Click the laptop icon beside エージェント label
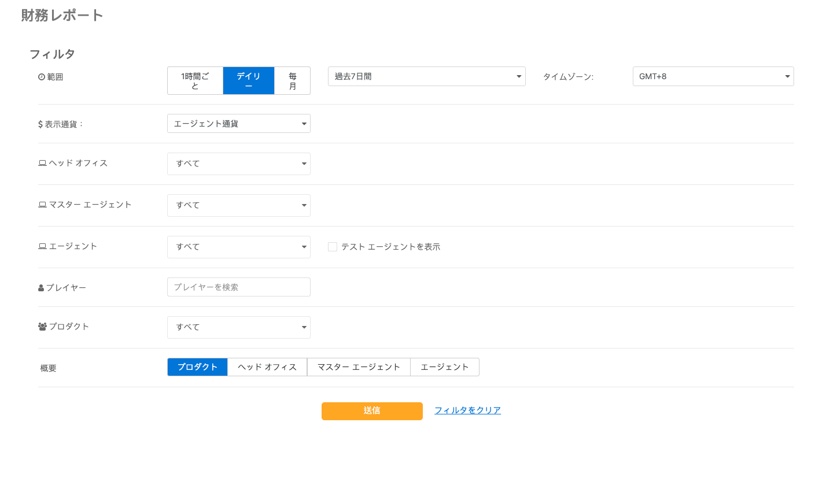The width and height of the screenshot is (830, 504). [42, 246]
